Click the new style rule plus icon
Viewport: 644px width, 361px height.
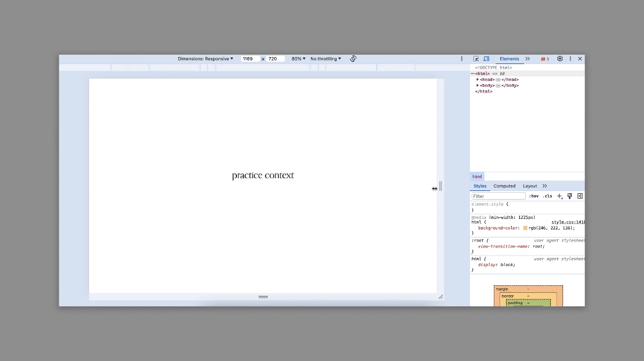[560, 196]
